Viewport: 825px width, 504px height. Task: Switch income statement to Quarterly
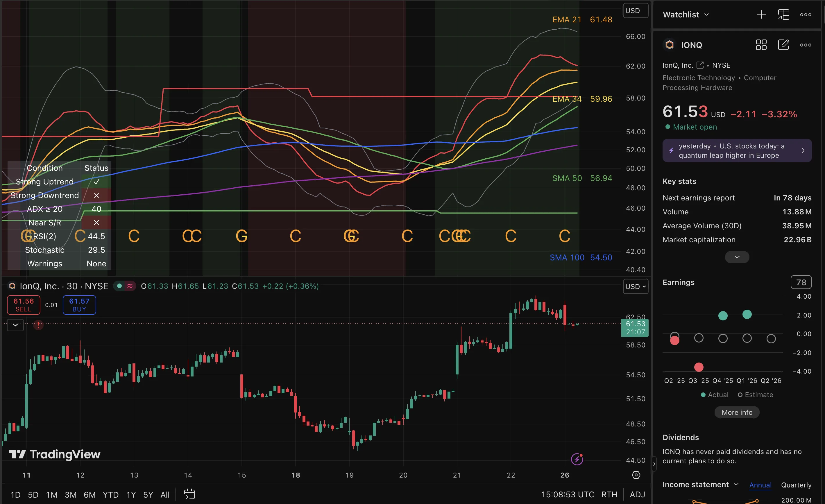point(796,485)
